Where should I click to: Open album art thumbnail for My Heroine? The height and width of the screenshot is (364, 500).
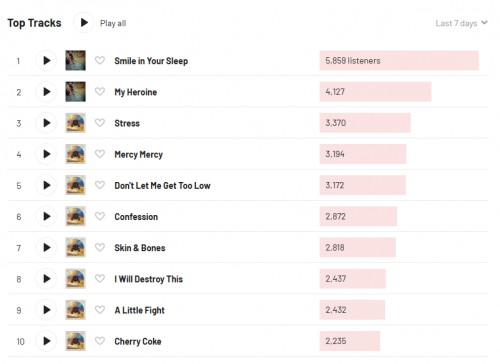pyautogui.click(x=75, y=92)
